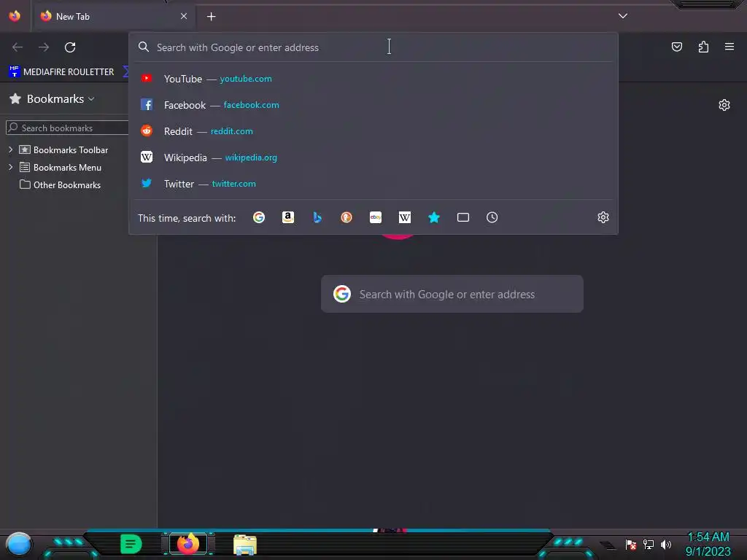Search history using the clock icon
The width and height of the screenshot is (747, 560).
pyautogui.click(x=492, y=217)
